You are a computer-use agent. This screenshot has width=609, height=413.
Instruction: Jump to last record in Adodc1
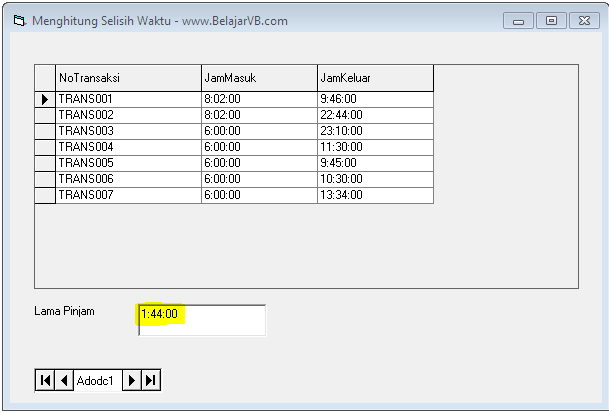[151, 380]
